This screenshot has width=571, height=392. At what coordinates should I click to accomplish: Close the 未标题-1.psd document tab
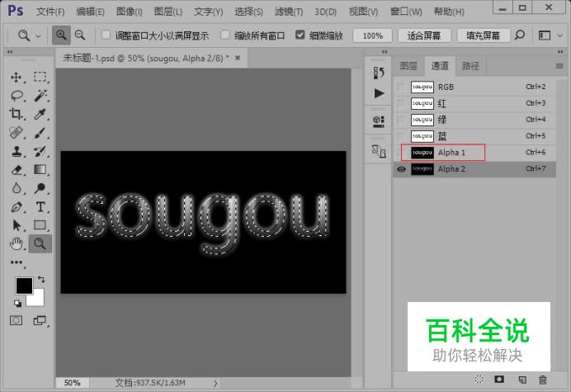tap(238, 58)
